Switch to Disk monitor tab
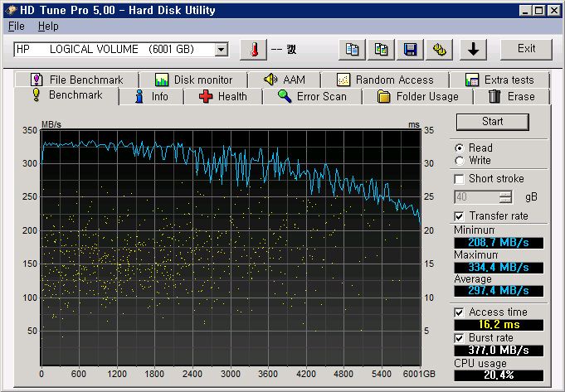 [x=193, y=80]
